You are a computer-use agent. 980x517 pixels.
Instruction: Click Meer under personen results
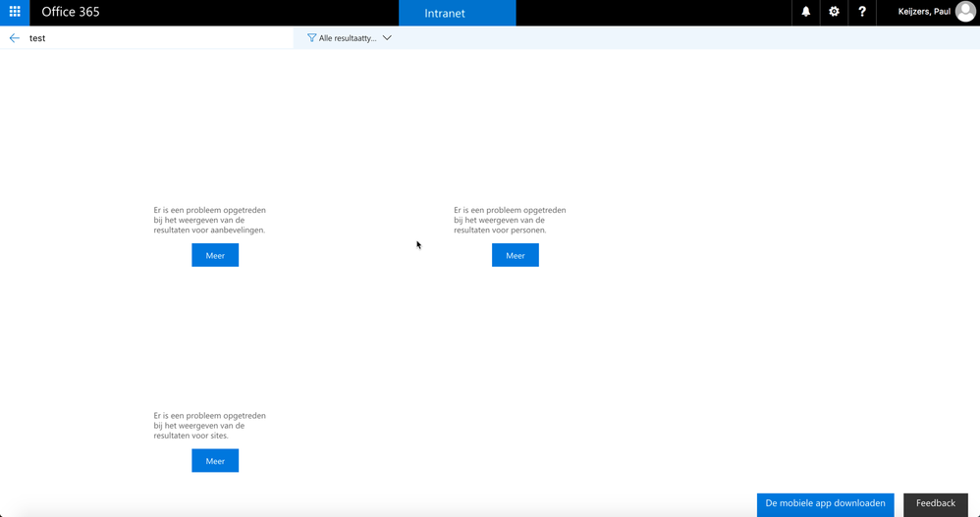click(x=515, y=255)
